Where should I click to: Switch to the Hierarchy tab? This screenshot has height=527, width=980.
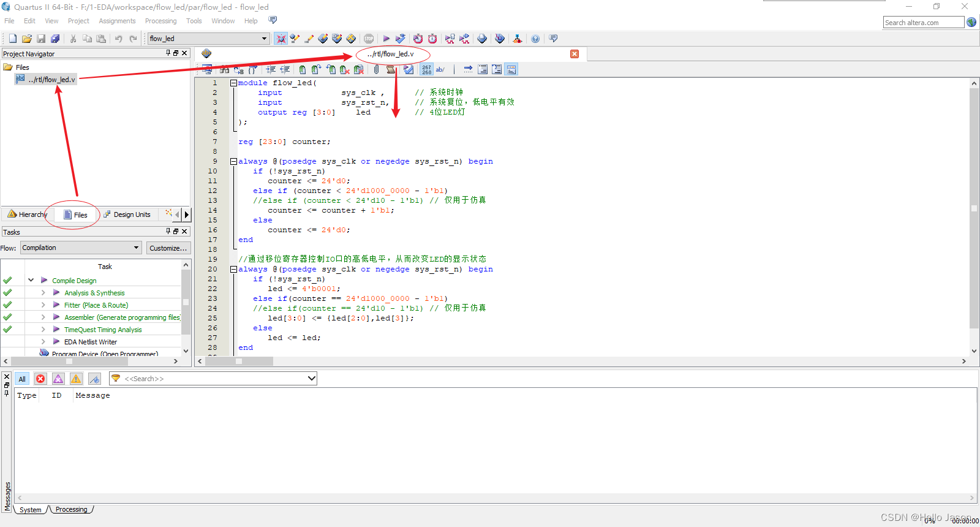(28, 214)
